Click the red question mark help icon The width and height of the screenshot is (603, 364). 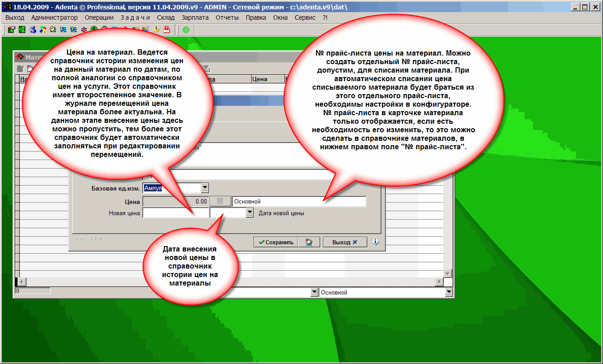pyautogui.click(x=166, y=30)
